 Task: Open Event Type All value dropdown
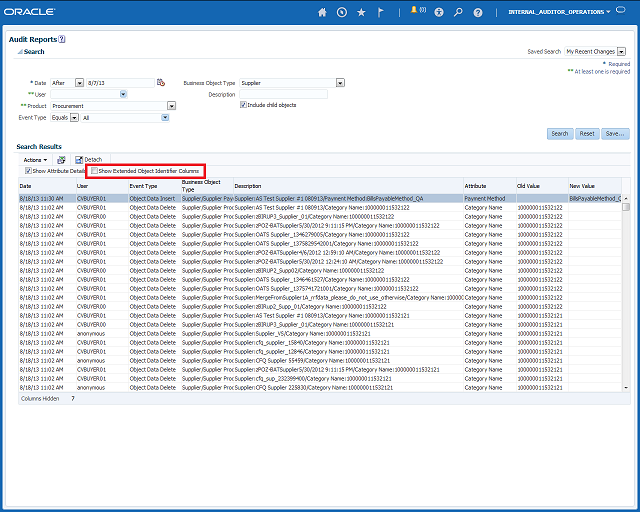[165, 118]
